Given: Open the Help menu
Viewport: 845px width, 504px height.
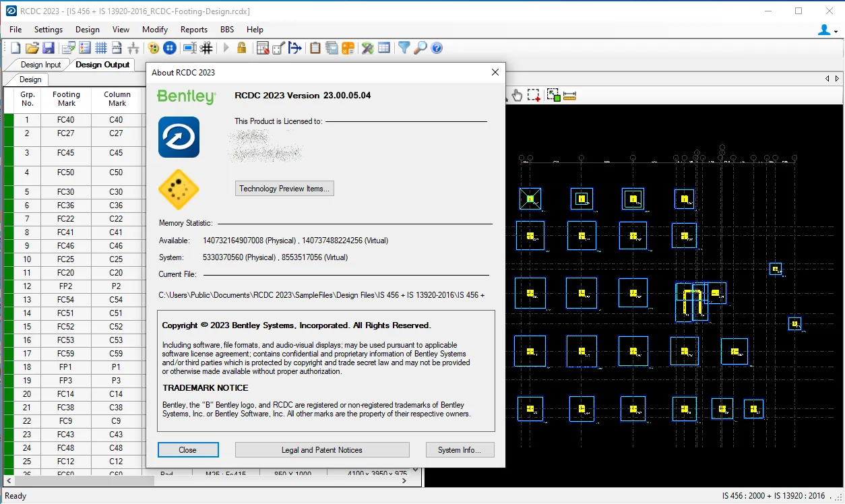Looking at the screenshot, I should 255,30.
